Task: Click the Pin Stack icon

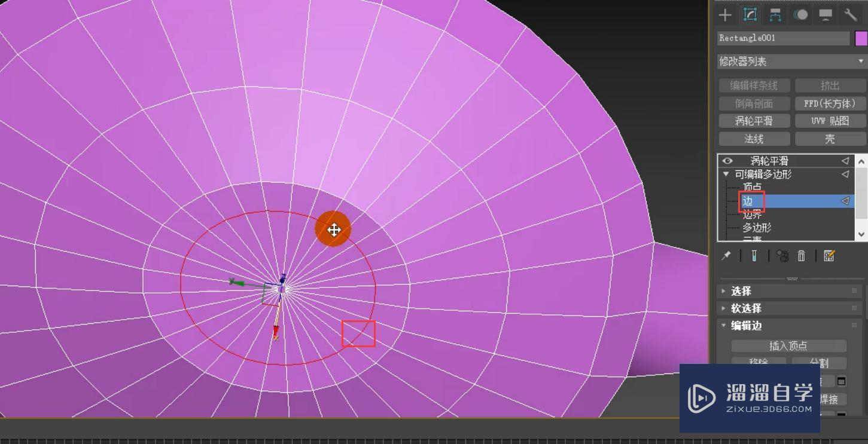Action: point(726,256)
